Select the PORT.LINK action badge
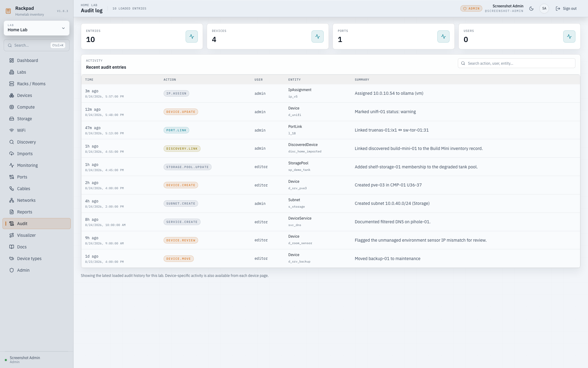 click(x=176, y=130)
